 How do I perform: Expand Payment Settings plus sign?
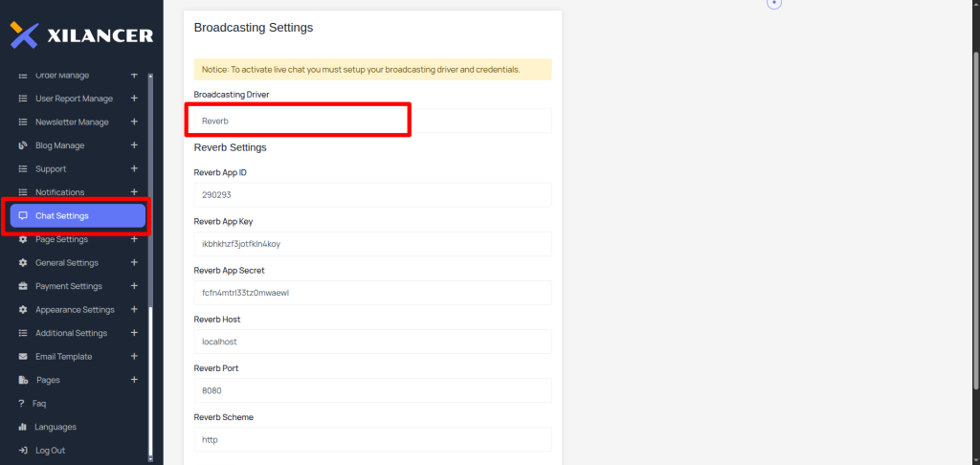coord(134,286)
